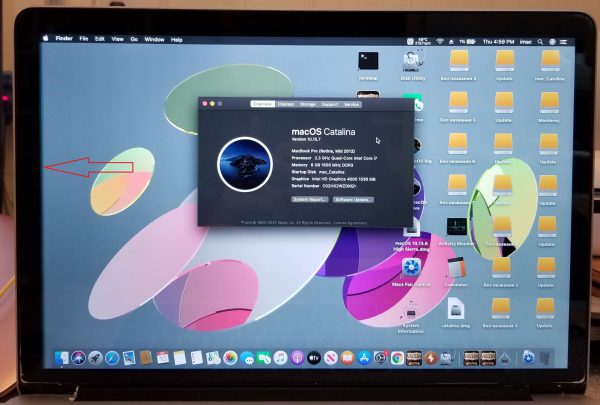Open the mac_Catalina folder

click(x=546, y=61)
